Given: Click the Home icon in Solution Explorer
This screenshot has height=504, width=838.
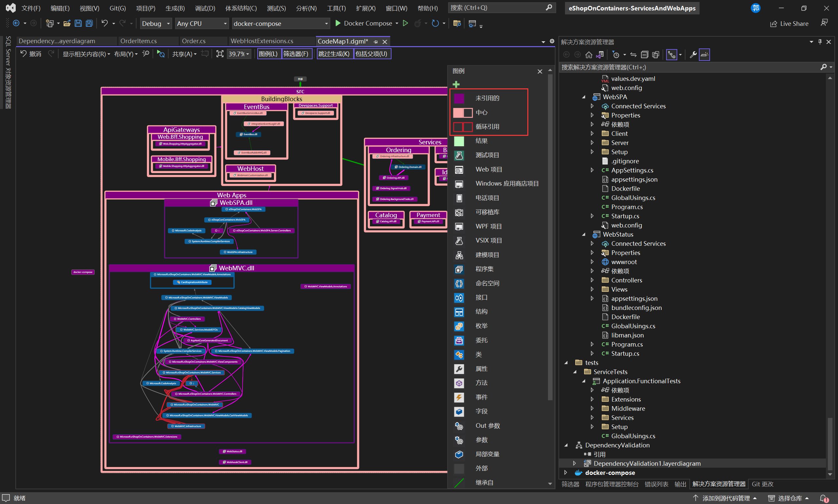Looking at the screenshot, I should point(589,55).
